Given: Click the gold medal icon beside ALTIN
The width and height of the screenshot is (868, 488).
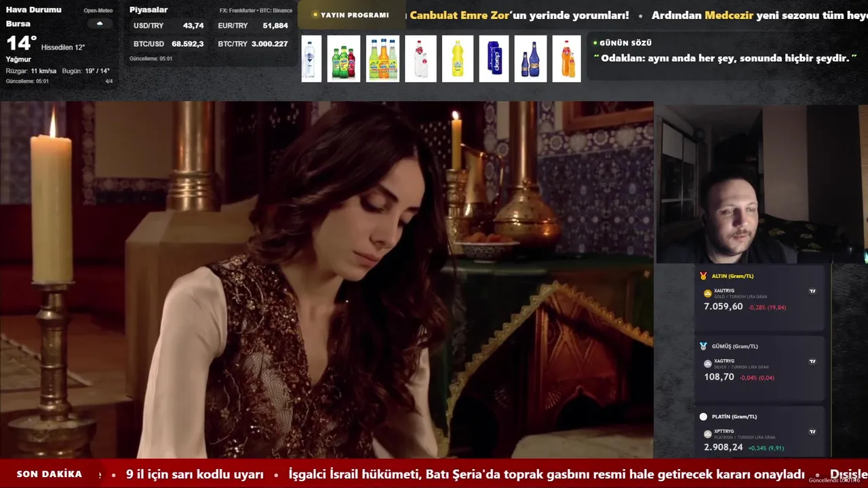Looking at the screenshot, I should 703,276.
